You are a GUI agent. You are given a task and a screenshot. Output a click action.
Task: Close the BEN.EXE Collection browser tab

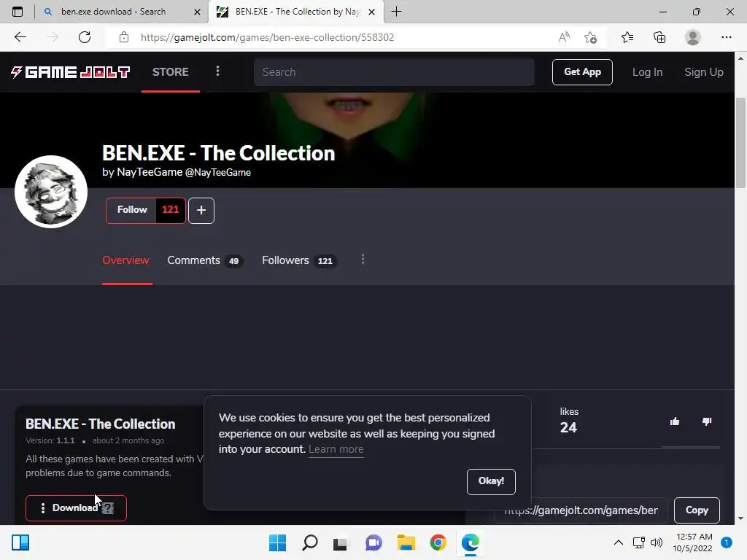[372, 12]
